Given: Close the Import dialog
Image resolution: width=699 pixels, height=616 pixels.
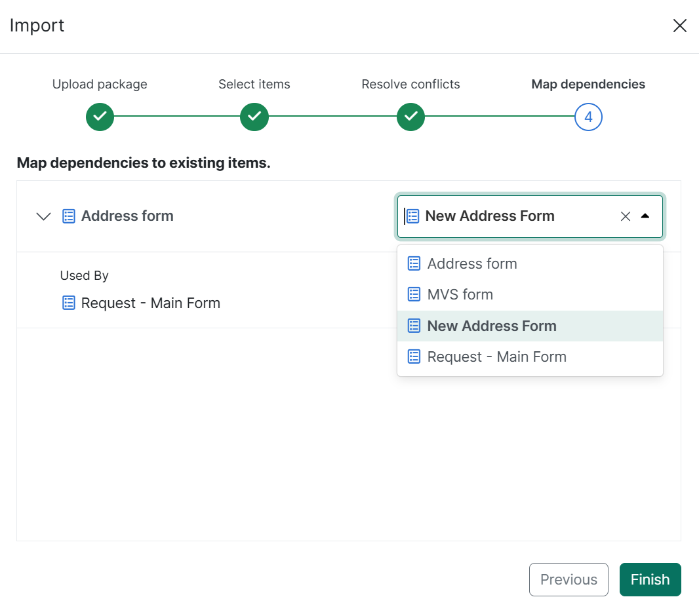Looking at the screenshot, I should [679, 26].
